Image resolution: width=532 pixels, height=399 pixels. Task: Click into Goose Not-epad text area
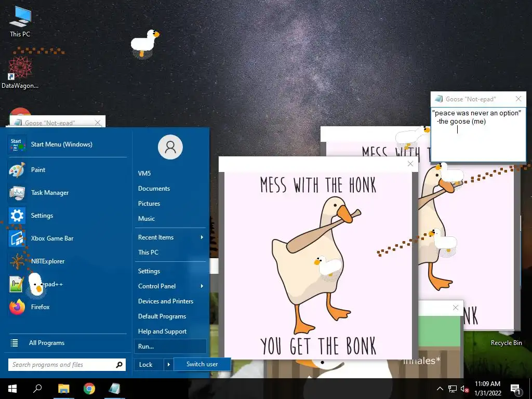point(478,135)
